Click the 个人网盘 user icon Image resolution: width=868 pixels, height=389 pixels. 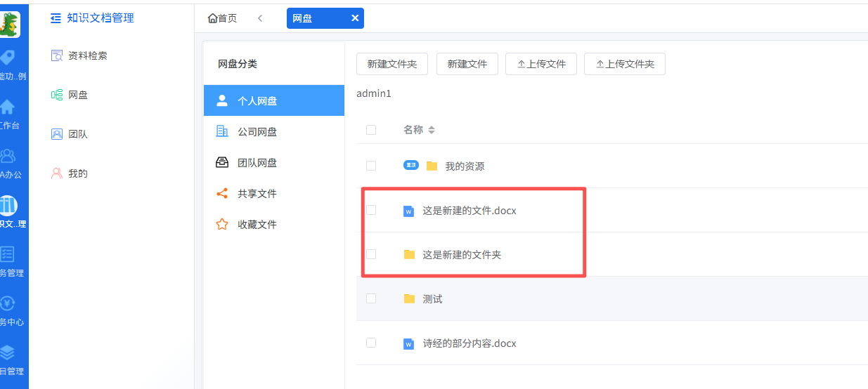point(222,100)
